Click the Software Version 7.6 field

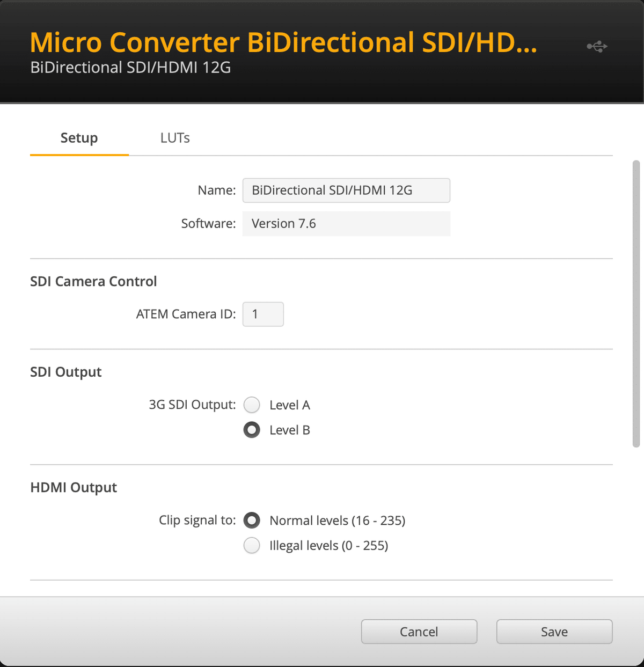tap(346, 224)
